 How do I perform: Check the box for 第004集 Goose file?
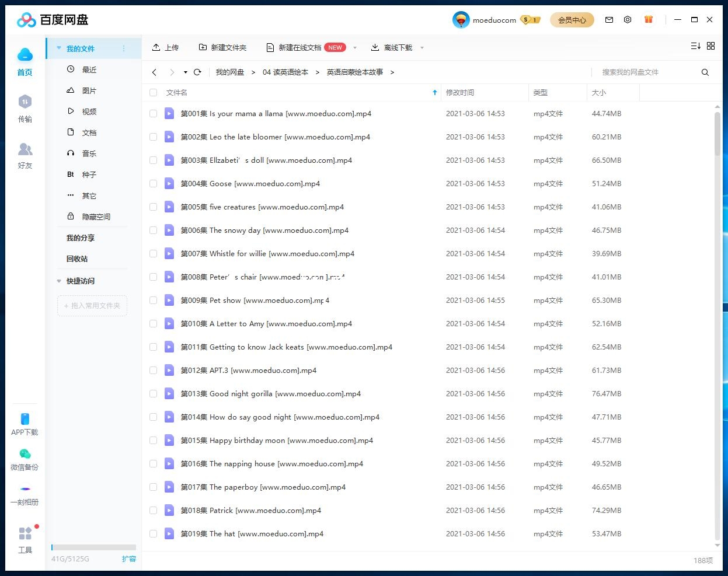pos(154,184)
